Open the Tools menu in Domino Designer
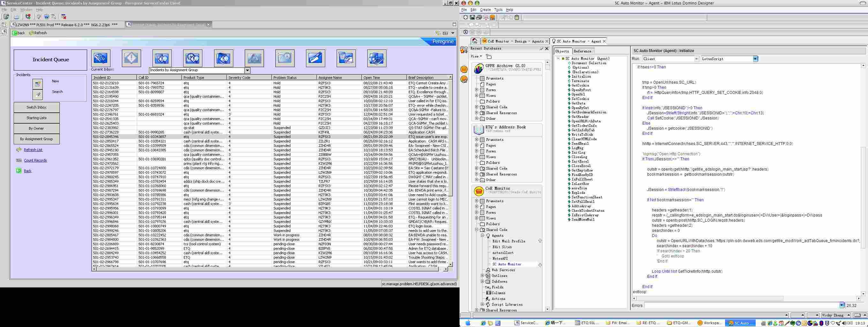The image size is (868, 327). pos(498,10)
